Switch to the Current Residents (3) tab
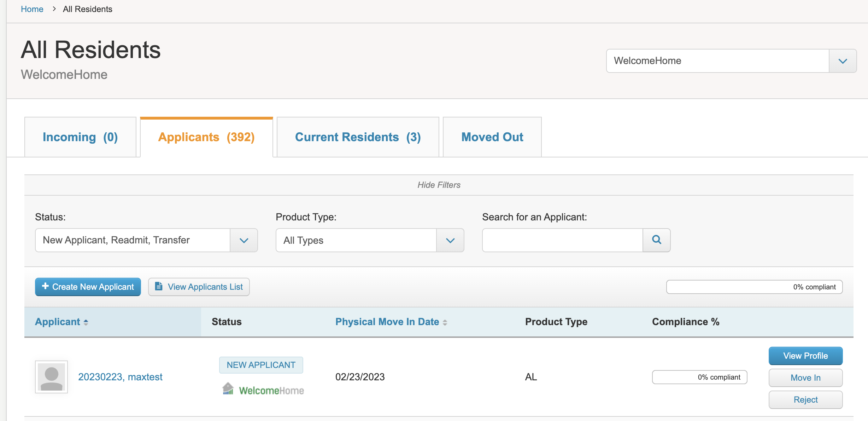Screen dimensions: 868x421 pos(358,137)
